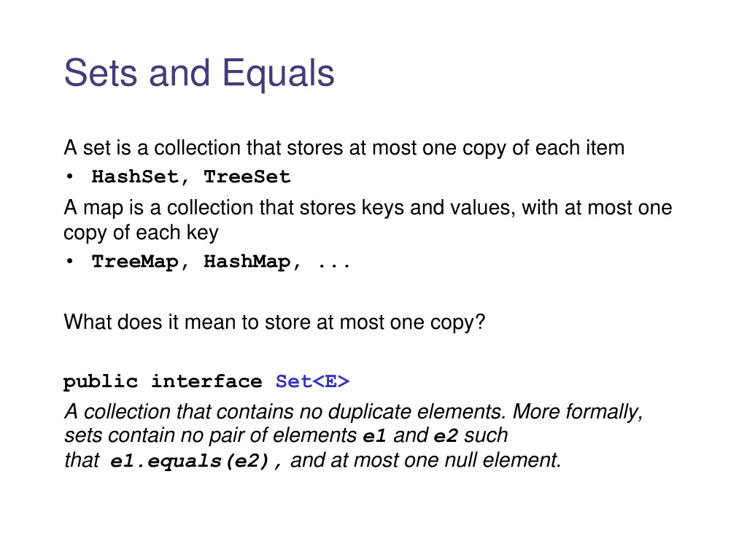Select the TreeSet code word
The height and width of the screenshot is (560, 747).
click(247, 177)
